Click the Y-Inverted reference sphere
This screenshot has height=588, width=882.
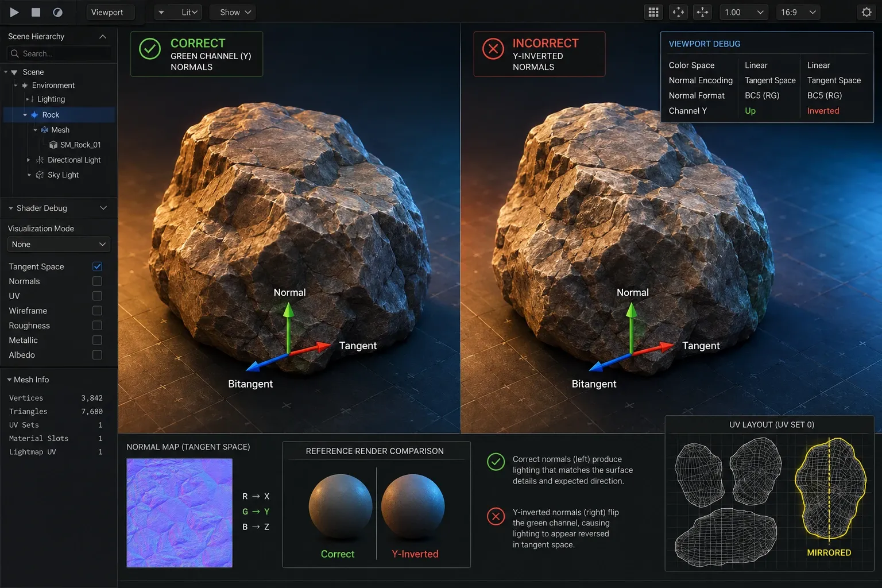413,506
